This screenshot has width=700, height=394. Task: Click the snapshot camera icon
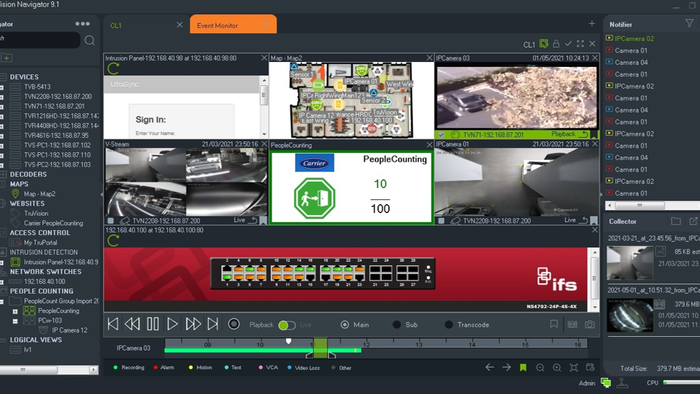pyautogui.click(x=590, y=324)
